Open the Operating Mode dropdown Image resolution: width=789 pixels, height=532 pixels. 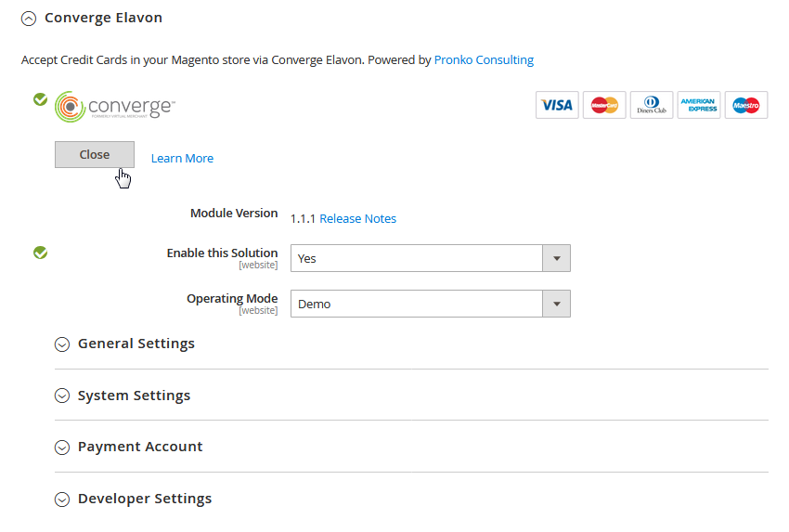pyautogui.click(x=430, y=304)
